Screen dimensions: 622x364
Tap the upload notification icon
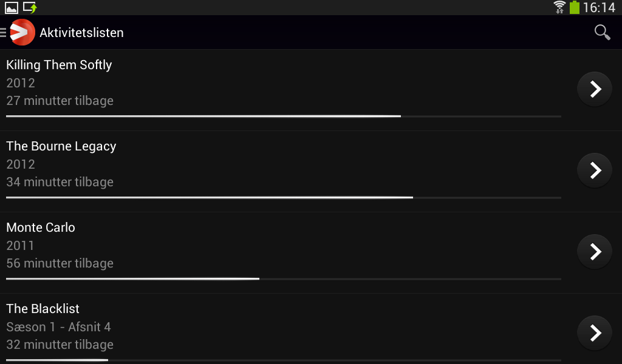coord(30,8)
